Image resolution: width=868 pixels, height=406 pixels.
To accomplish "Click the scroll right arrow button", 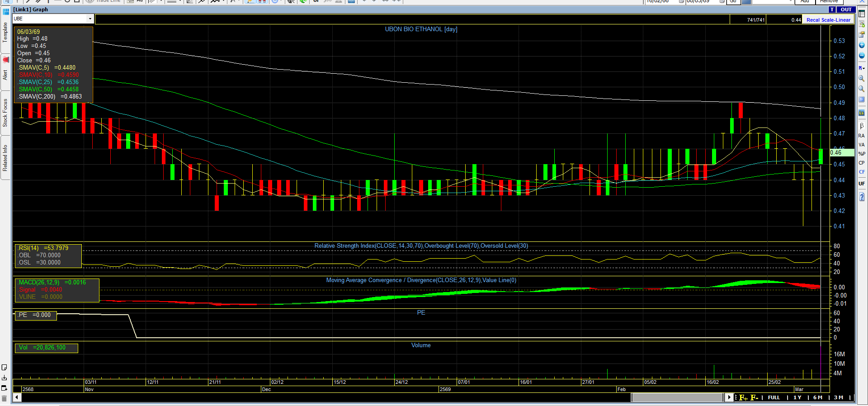I will click(x=729, y=397).
